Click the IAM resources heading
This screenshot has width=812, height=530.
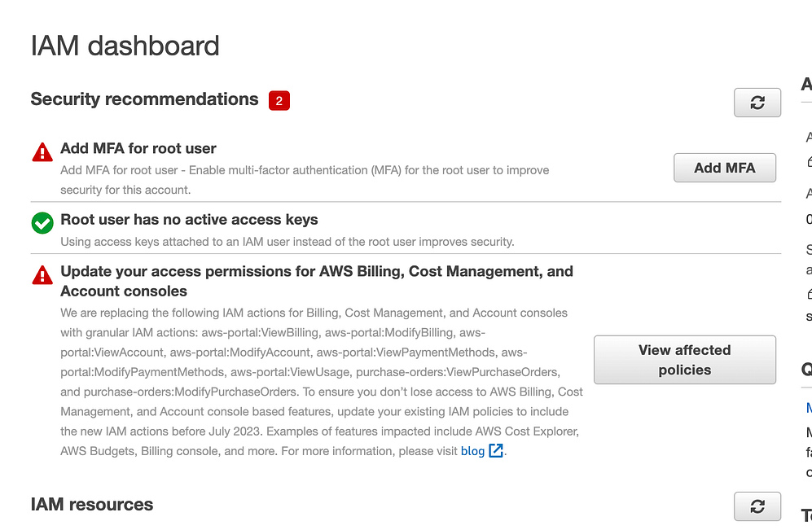91,505
